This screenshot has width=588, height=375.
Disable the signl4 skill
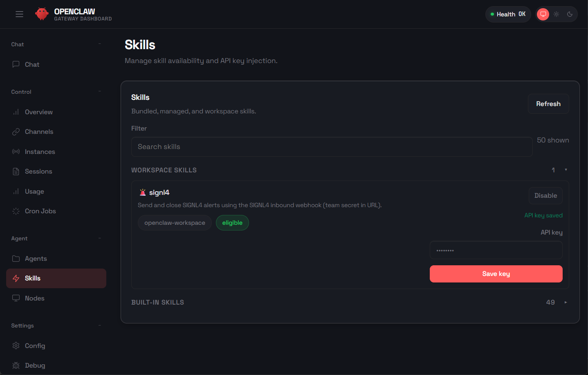[x=545, y=196]
